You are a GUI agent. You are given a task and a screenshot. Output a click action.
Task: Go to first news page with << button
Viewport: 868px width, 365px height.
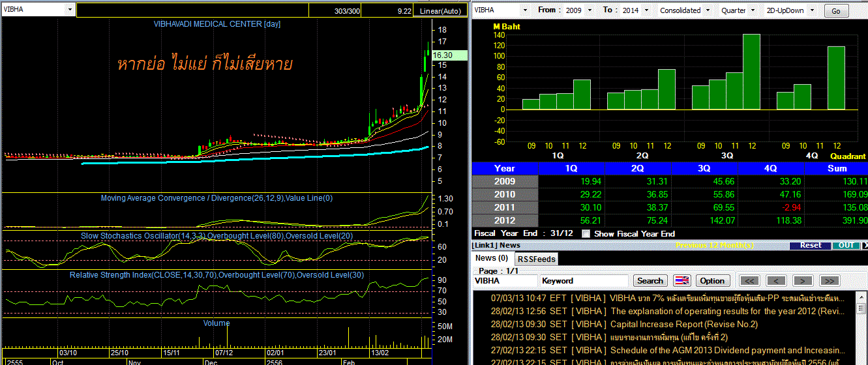pos(750,280)
